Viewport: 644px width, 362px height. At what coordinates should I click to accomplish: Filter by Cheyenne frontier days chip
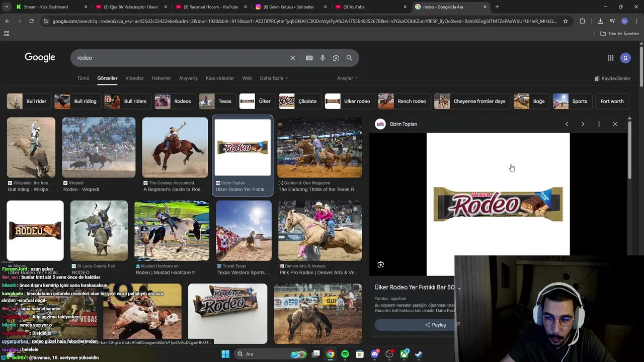[x=472, y=101]
